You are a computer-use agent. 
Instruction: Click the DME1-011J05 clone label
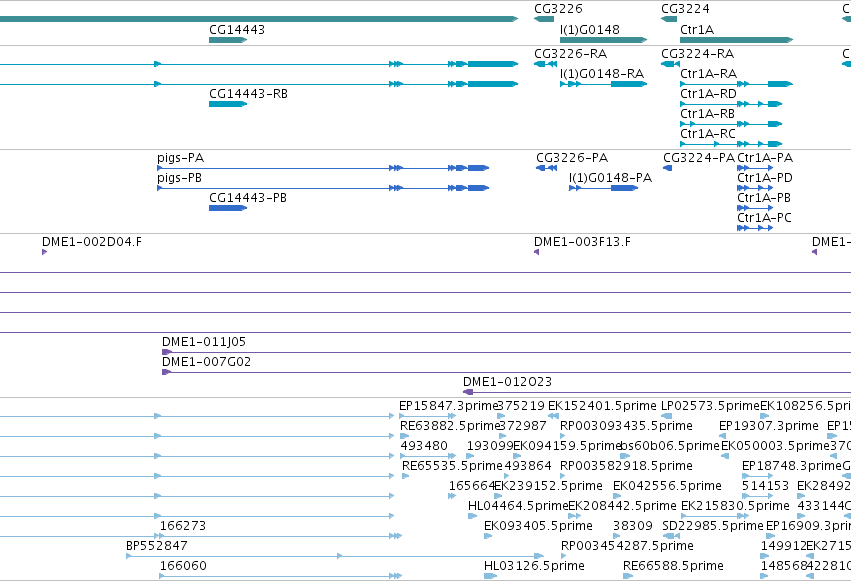pos(204,342)
